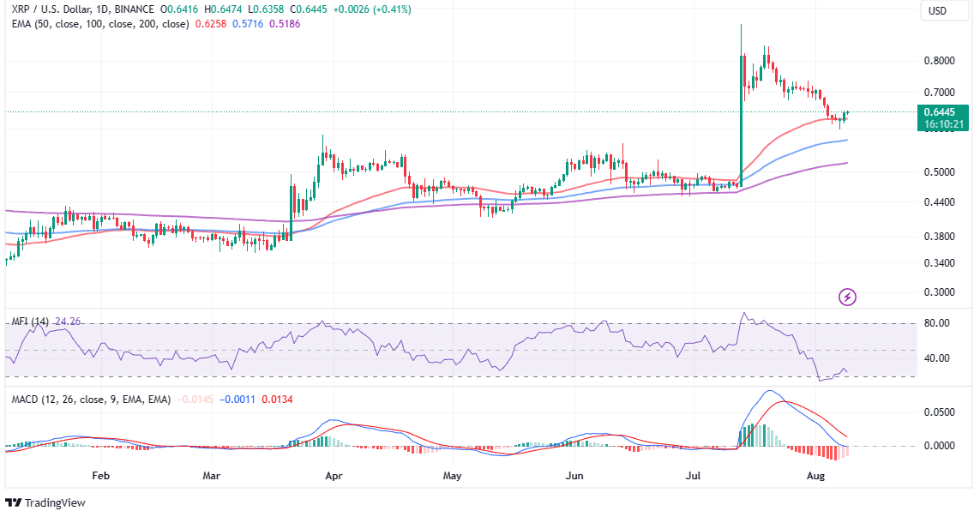The width and height of the screenshot is (980, 517).
Task: Click the 0.3800 price axis label
Action: [940, 237]
